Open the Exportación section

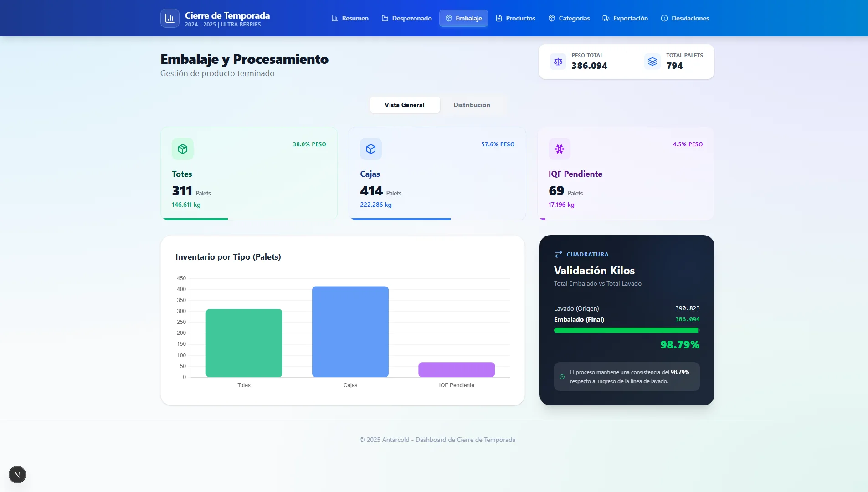tap(625, 18)
